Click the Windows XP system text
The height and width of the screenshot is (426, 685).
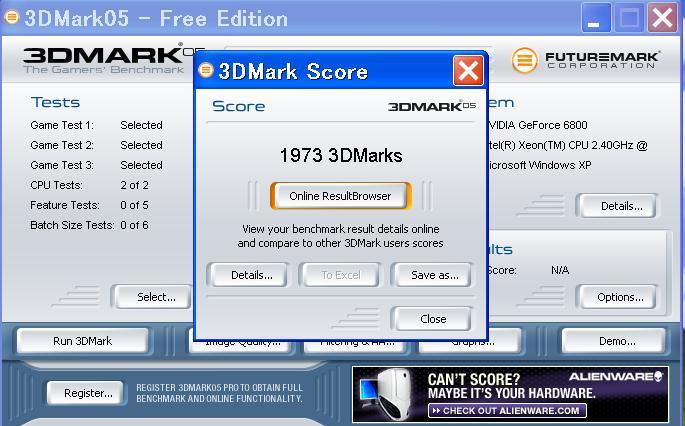[540, 165]
